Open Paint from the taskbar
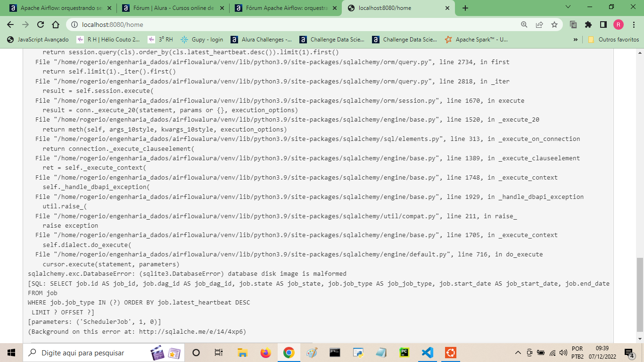The width and height of the screenshot is (644, 362). coord(312,353)
